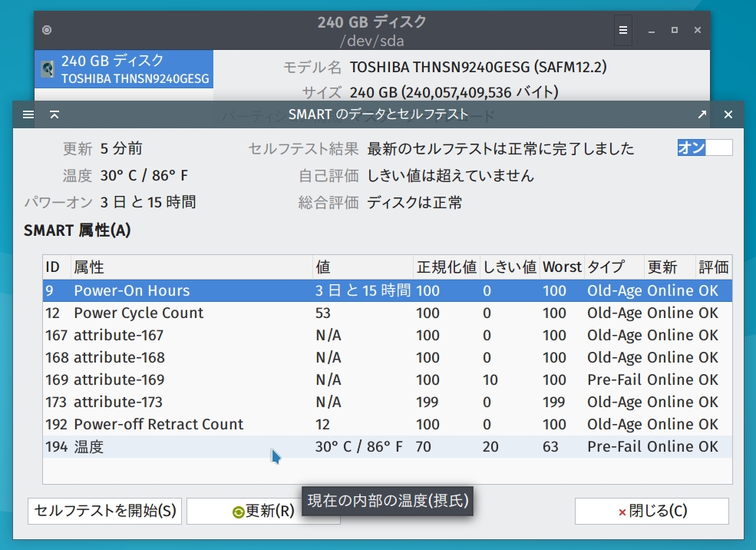Click the normalized value 199 in attribute-173 row
Viewport: 756px width, 550px height.
[x=428, y=402]
